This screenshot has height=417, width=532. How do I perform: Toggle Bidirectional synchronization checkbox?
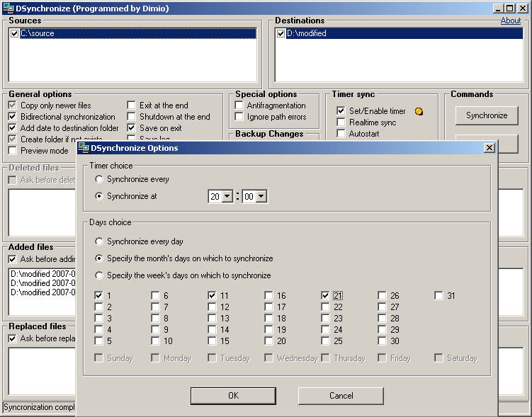(13, 117)
